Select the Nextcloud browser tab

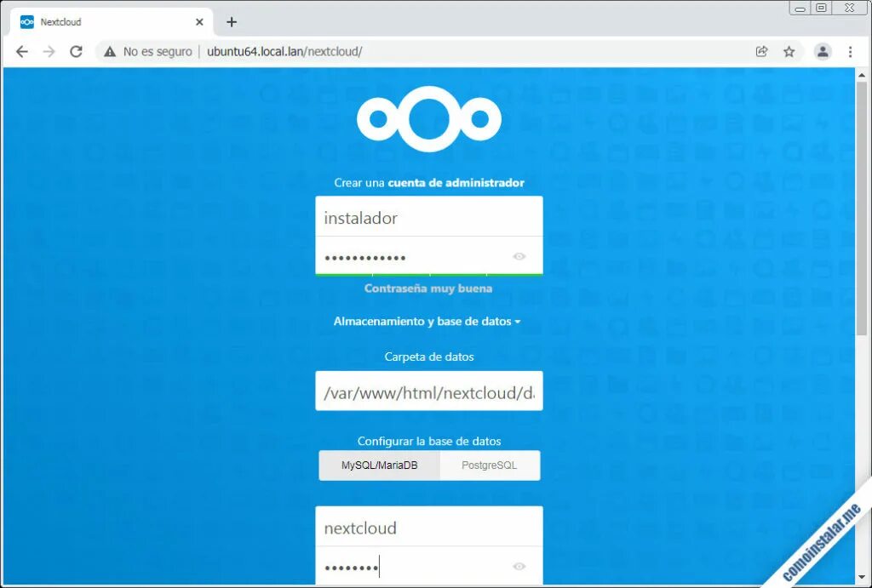(x=112, y=22)
